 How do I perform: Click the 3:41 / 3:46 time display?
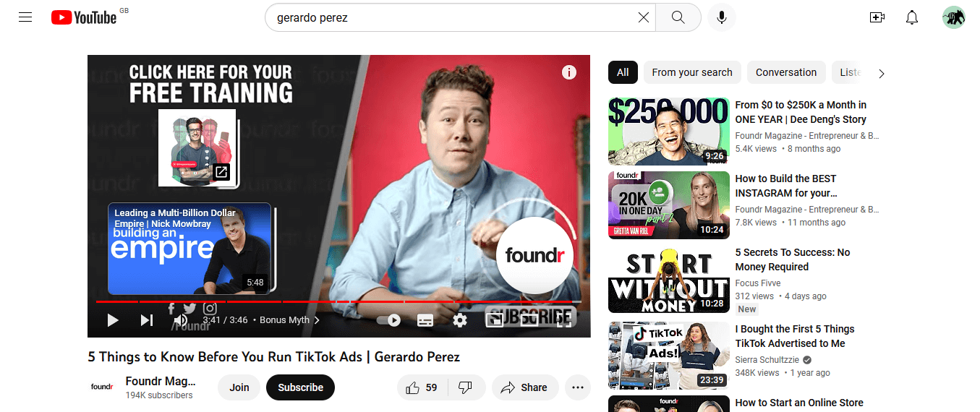[225, 320]
